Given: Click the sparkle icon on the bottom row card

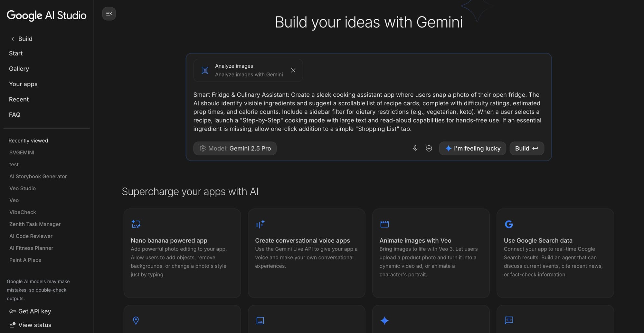Looking at the screenshot, I should pyautogui.click(x=384, y=320).
